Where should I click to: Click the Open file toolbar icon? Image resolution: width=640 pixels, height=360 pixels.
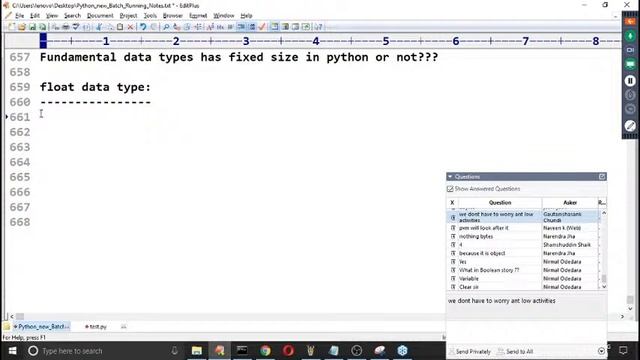tap(22, 27)
